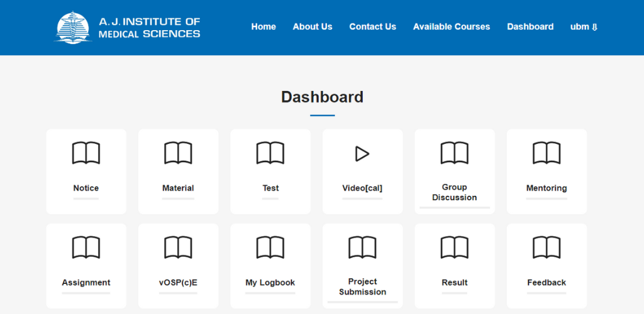The image size is (644, 314).
Task: Click the book icon above Group Discussion
Action: pyautogui.click(x=454, y=153)
